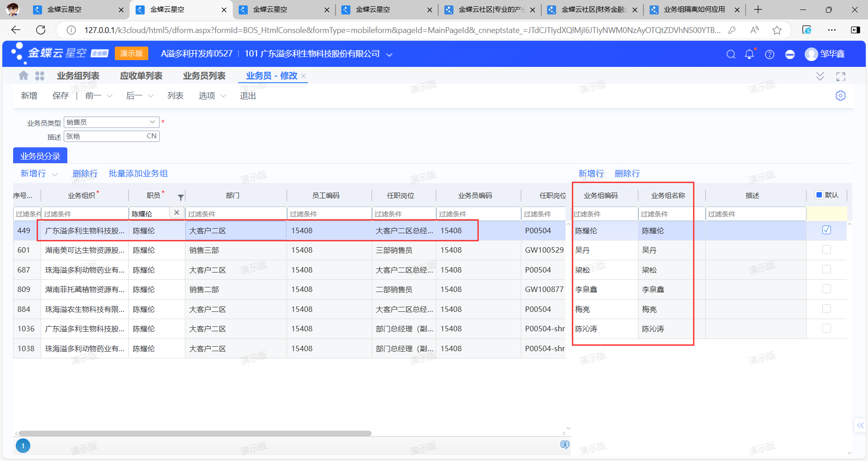Expand the tab list chevron
The image size is (868, 461).
coord(820,76)
